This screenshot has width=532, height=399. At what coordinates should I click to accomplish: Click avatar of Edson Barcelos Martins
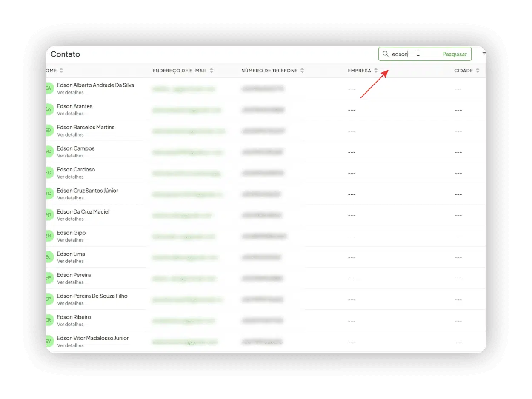[x=49, y=131]
